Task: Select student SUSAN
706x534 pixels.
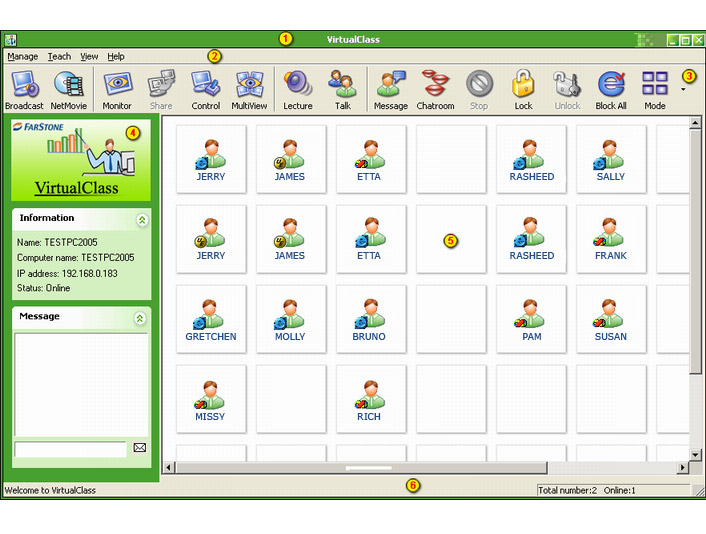Action: coord(611,319)
